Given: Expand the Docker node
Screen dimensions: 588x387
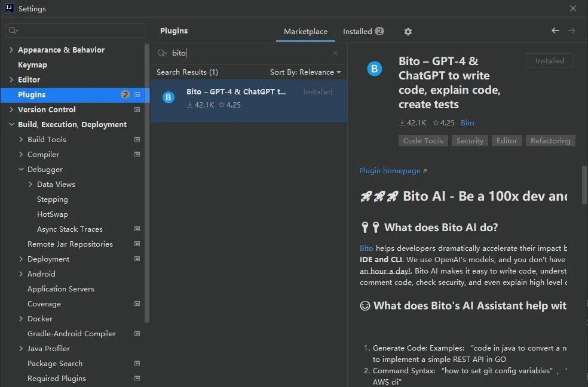Looking at the screenshot, I should pos(21,319).
